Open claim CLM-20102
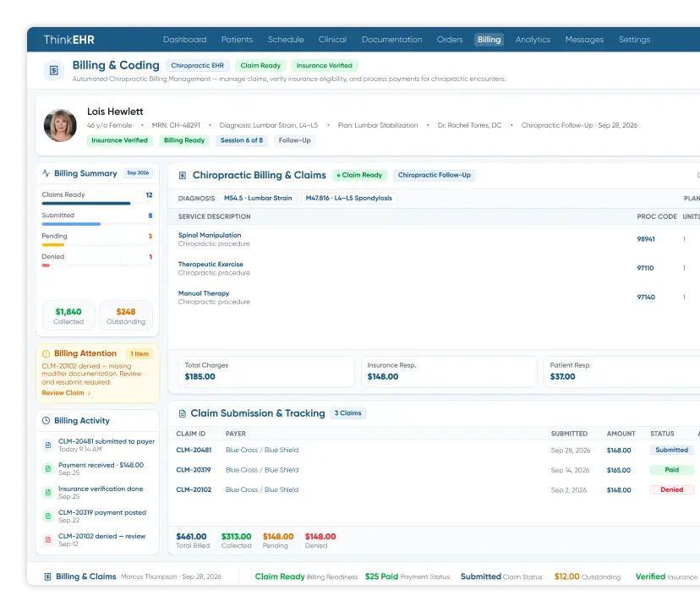The image size is (700, 612). (194, 489)
